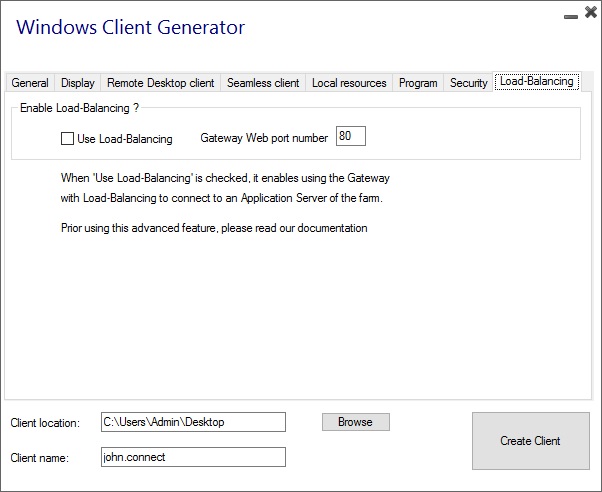Image resolution: width=602 pixels, height=492 pixels.
Task: Click the Load-Balancing tab
Action: click(x=537, y=82)
